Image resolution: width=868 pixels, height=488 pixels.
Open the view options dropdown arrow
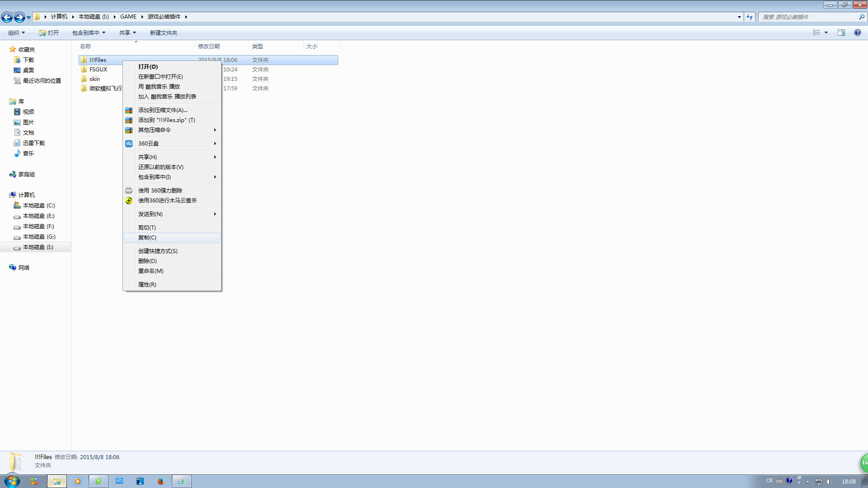click(826, 33)
